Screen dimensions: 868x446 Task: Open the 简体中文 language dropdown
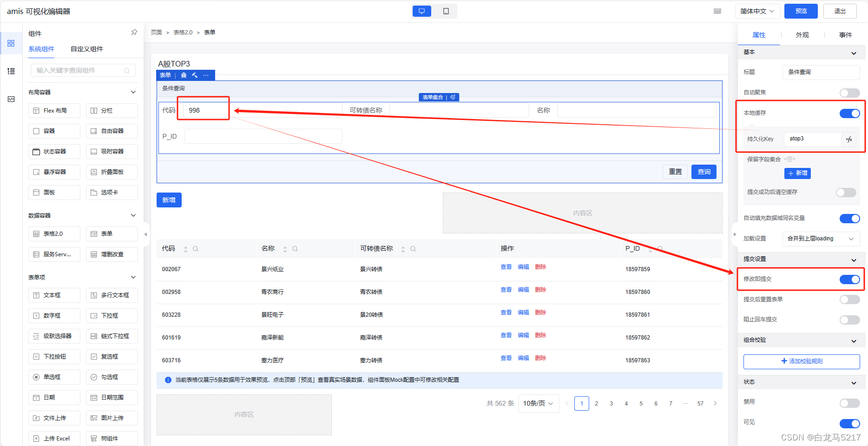(757, 11)
